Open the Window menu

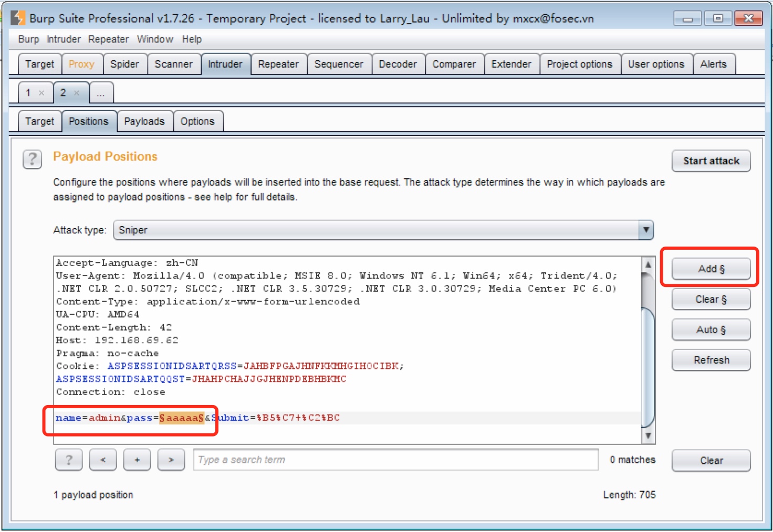pos(155,39)
